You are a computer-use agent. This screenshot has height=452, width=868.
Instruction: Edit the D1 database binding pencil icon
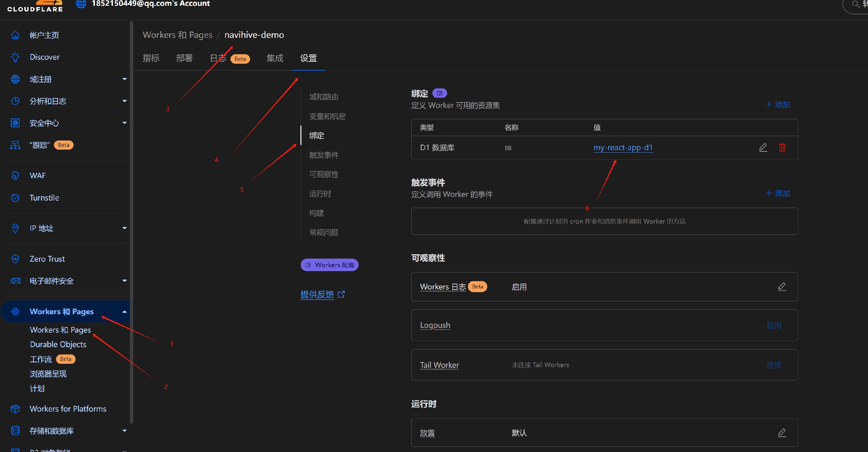[763, 147]
